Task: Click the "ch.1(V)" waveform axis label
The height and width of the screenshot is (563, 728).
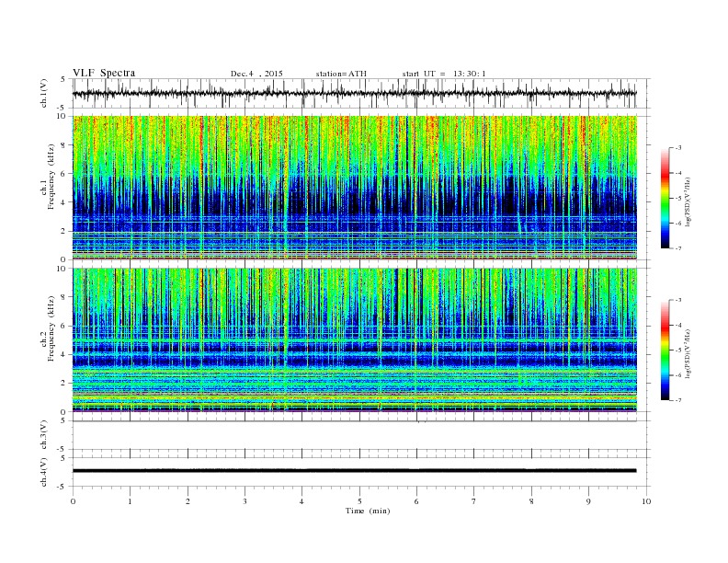Action: 44,93
